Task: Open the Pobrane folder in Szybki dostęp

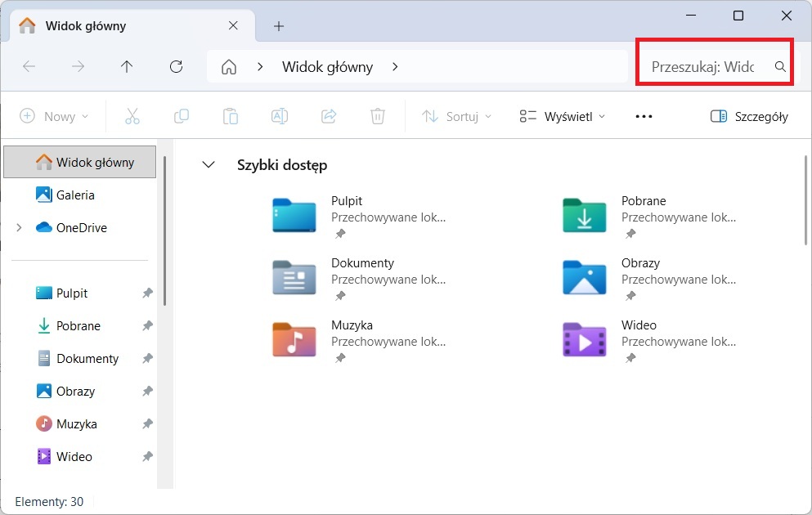Action: tap(585, 214)
